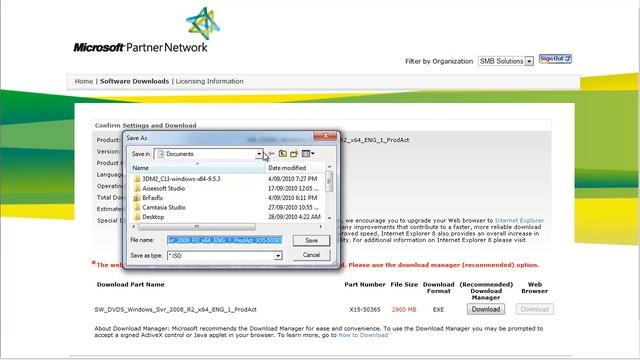
Task: Click the SW_DVD5_Windows_Svr_2008_R2 download part name
Action: tap(176, 309)
